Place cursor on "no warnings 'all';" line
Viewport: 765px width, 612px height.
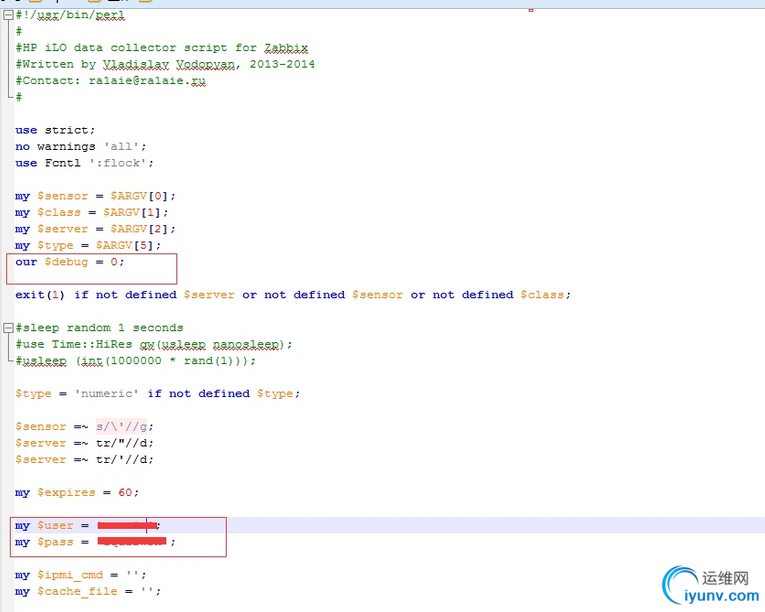(81, 146)
